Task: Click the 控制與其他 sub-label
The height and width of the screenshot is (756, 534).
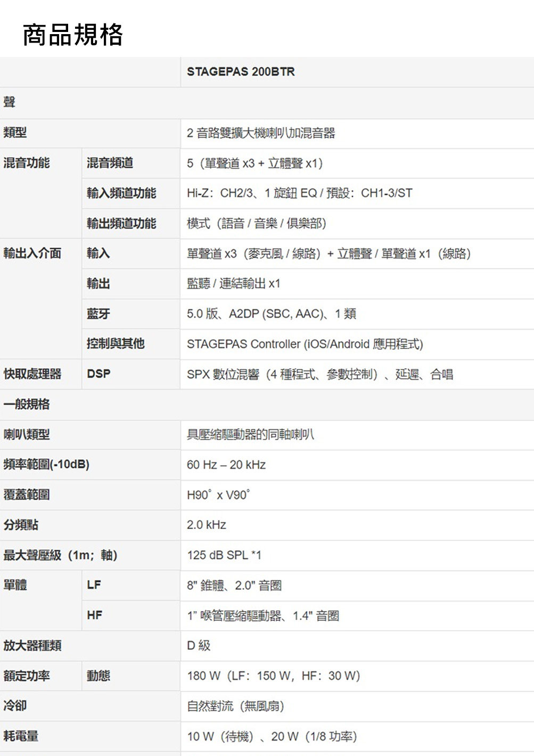Action: point(116,344)
